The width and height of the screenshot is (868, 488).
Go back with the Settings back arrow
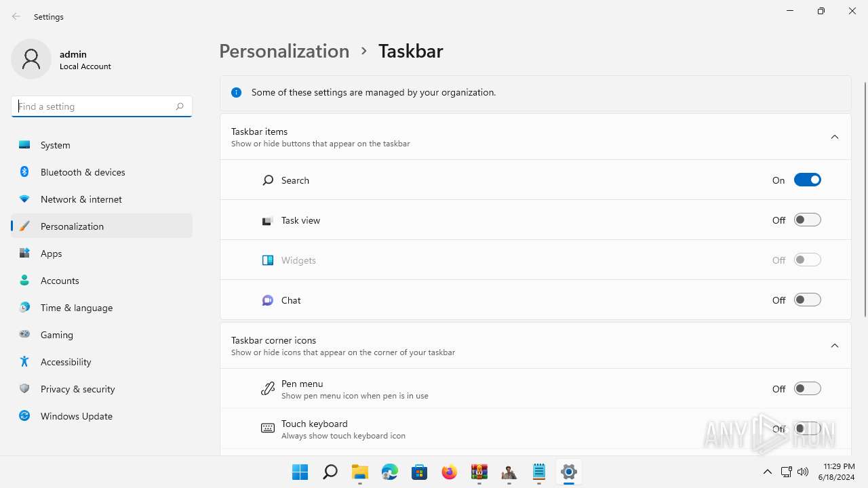tap(16, 16)
